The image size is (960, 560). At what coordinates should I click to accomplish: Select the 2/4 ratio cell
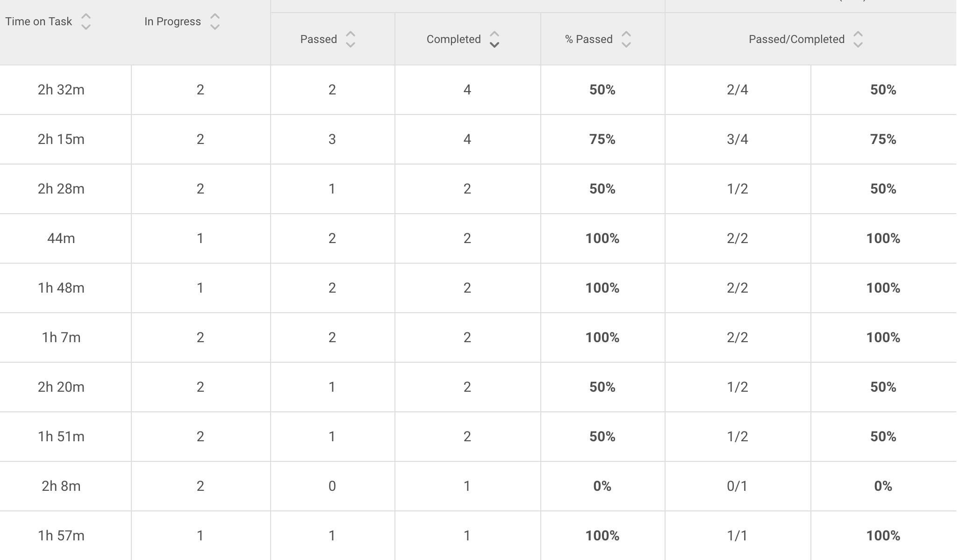(x=738, y=90)
